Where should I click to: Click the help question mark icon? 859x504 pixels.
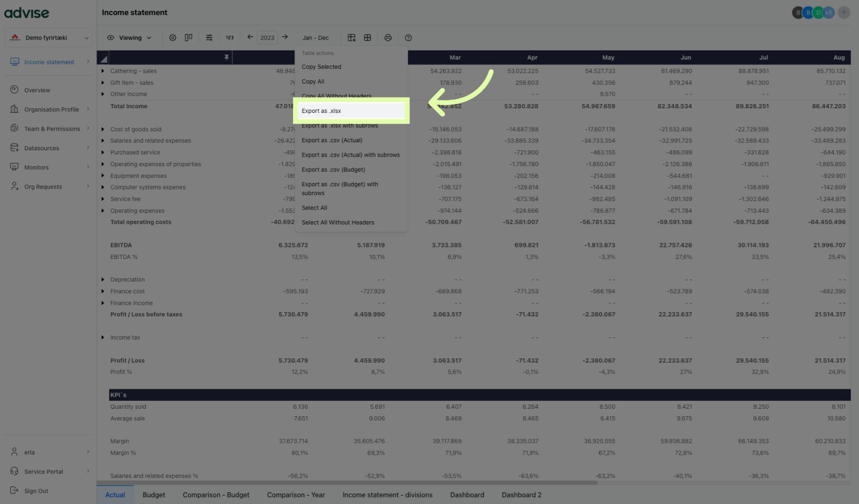click(408, 37)
